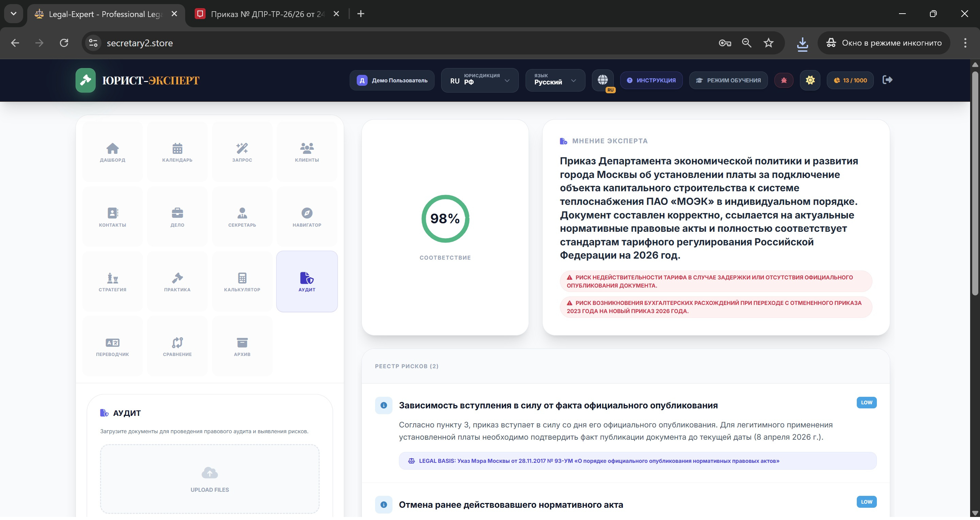
Task: Click the Upload Files drop area
Action: click(x=210, y=478)
